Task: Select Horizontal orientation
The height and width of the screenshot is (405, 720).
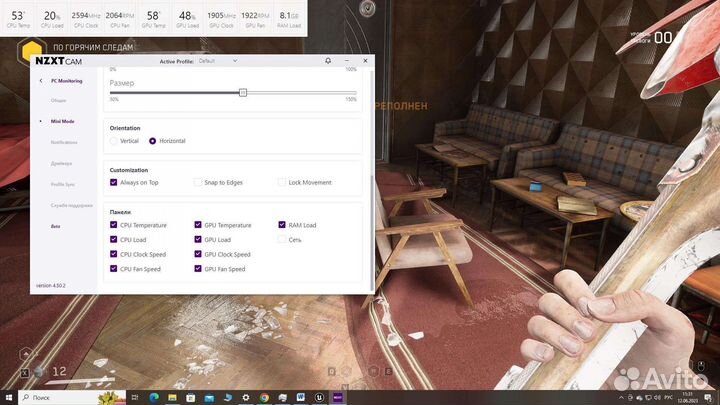Action: [152, 141]
